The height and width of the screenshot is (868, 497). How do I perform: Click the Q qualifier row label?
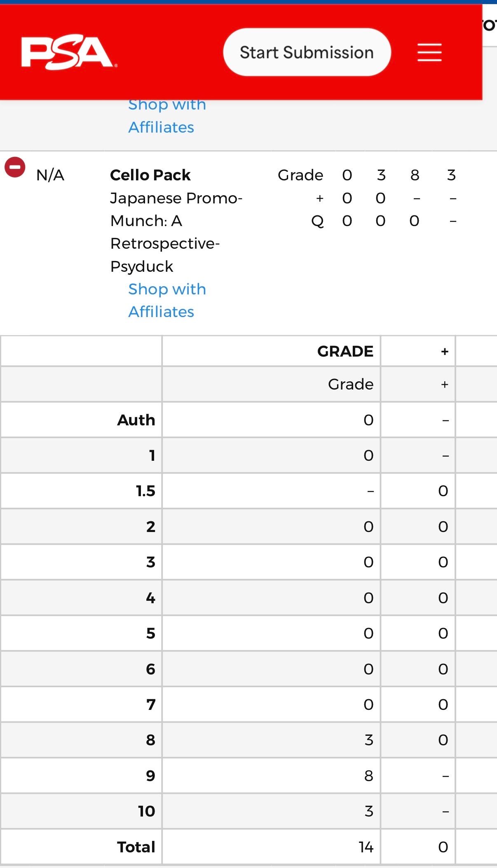coord(317,221)
